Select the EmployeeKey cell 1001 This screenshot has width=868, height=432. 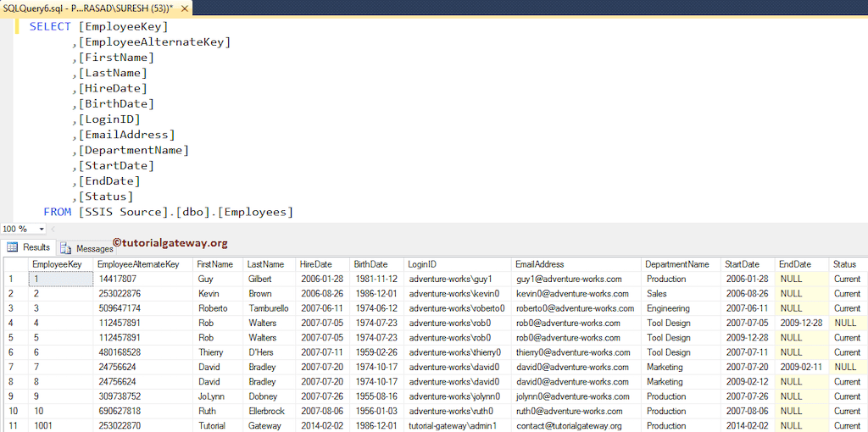60,426
